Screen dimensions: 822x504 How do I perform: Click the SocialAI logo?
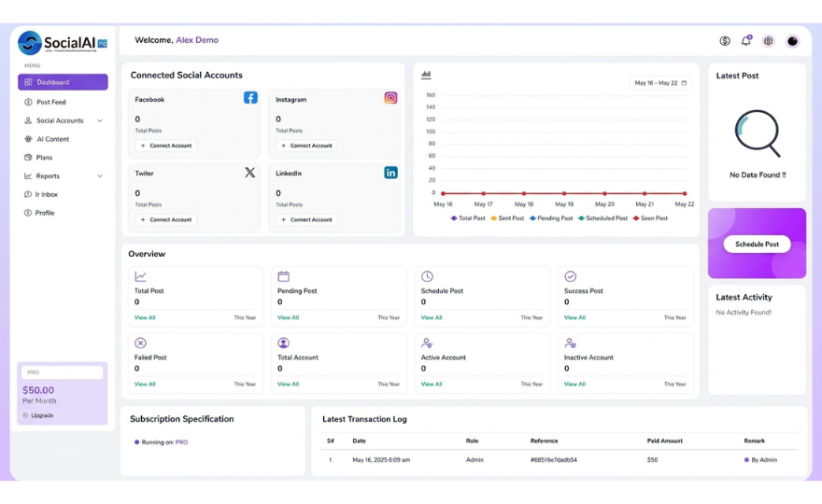(63, 43)
